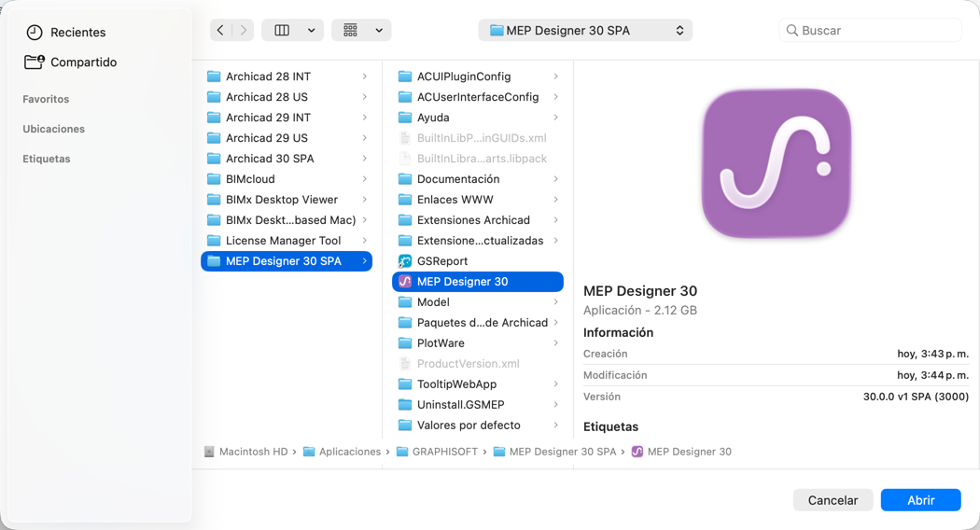Open the Model folder
This screenshot has height=530, width=980.
(x=478, y=302)
